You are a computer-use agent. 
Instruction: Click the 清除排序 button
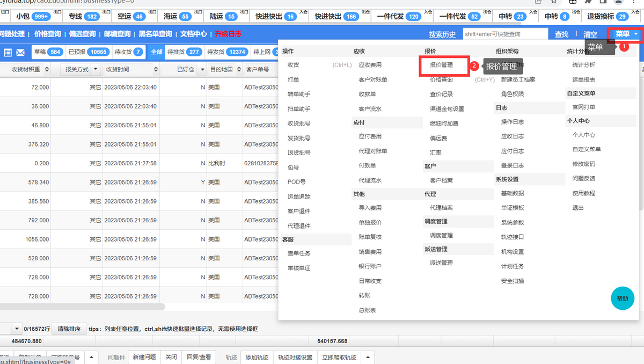tap(69, 329)
